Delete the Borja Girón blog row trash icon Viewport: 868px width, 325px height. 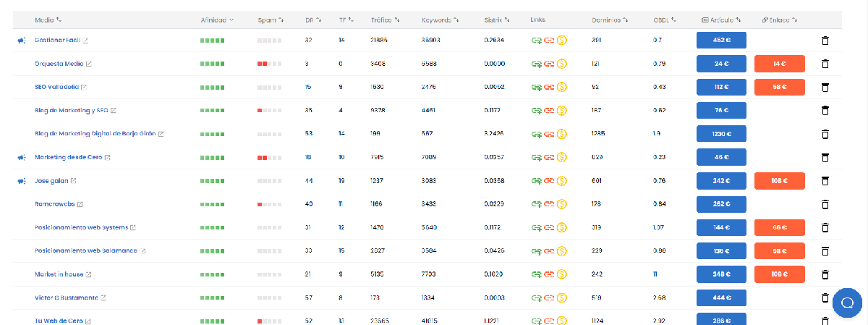tap(825, 134)
